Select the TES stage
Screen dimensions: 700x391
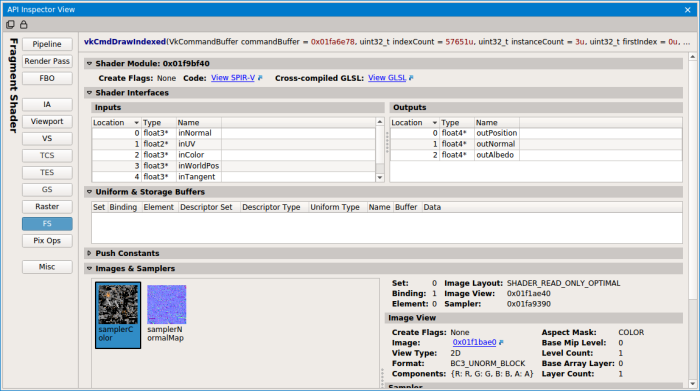click(x=47, y=172)
